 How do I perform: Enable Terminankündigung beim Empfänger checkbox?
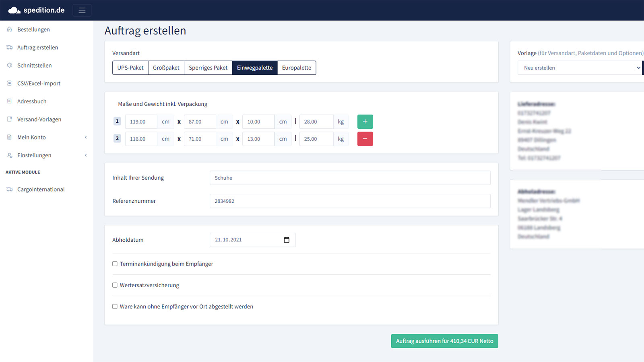tap(115, 264)
